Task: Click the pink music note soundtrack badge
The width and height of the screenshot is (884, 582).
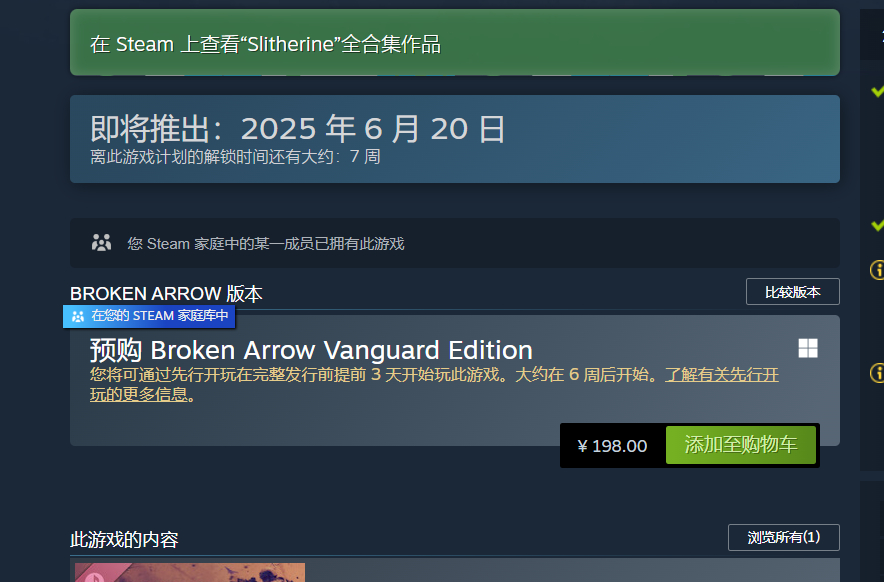Action: [95, 576]
